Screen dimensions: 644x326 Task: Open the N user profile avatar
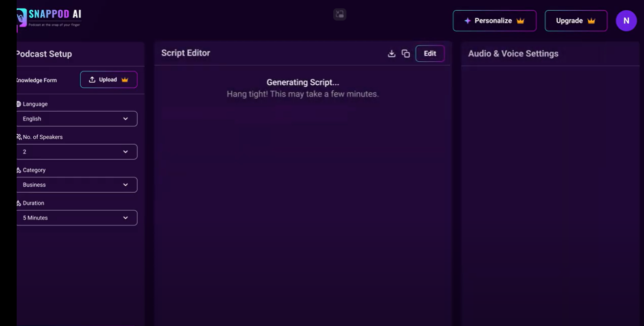tap(626, 21)
